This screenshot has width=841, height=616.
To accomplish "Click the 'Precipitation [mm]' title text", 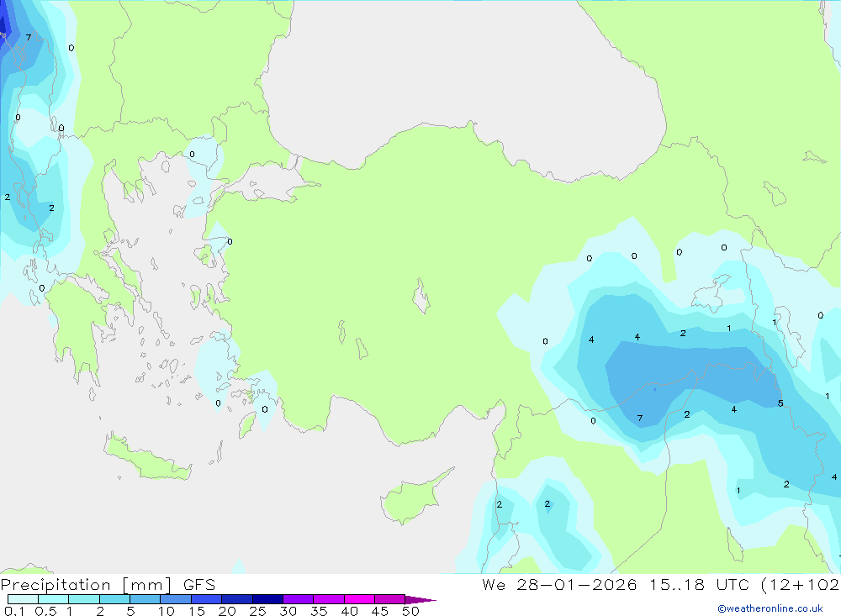I will click(87, 585).
